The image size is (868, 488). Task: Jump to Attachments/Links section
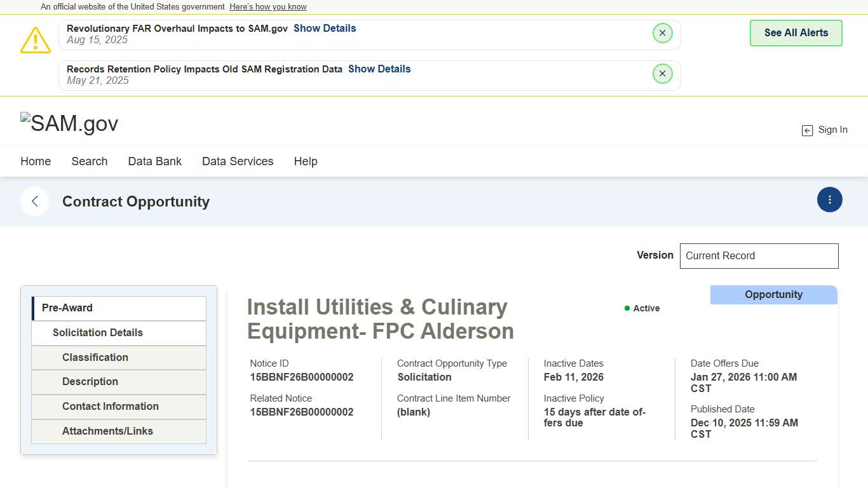tap(107, 431)
